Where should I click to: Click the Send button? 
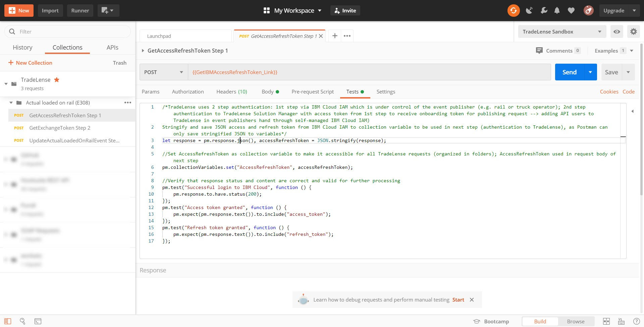tap(569, 72)
